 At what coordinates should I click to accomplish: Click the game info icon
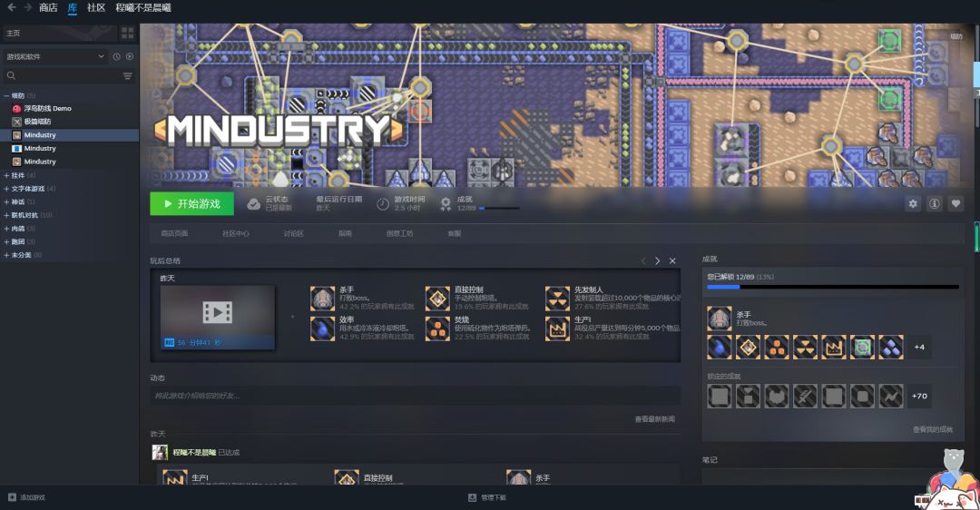coord(935,204)
